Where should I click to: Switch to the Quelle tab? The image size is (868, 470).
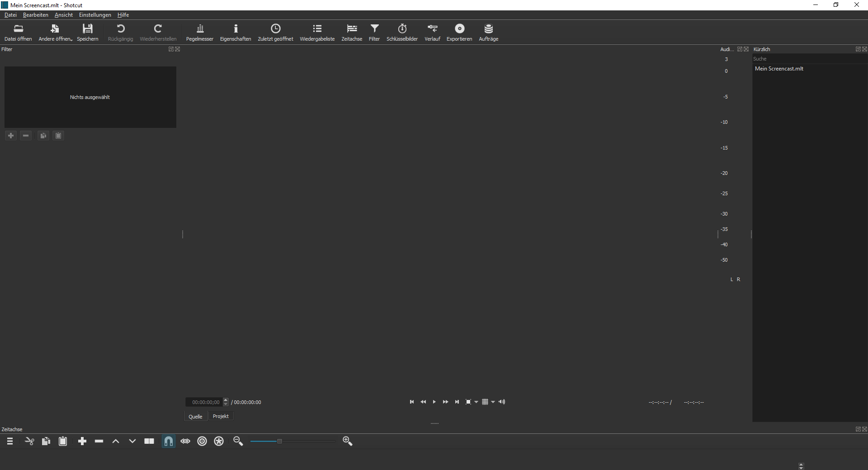[x=195, y=416]
